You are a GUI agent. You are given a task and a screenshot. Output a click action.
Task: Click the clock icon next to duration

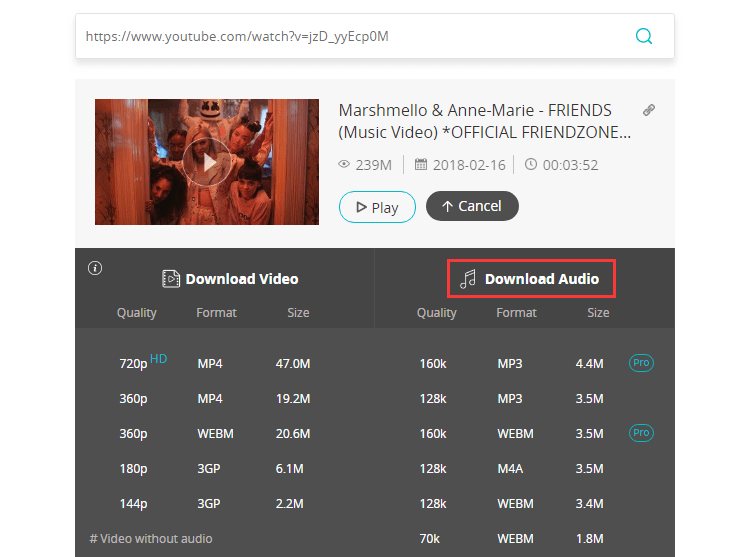(x=530, y=164)
